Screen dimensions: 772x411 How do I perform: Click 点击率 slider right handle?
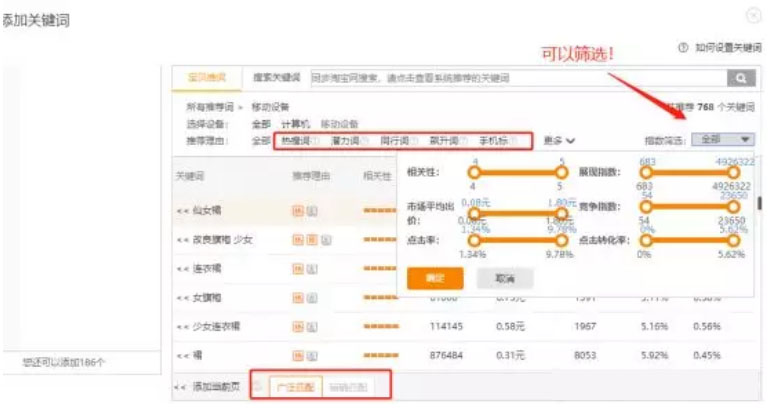[x=561, y=240]
